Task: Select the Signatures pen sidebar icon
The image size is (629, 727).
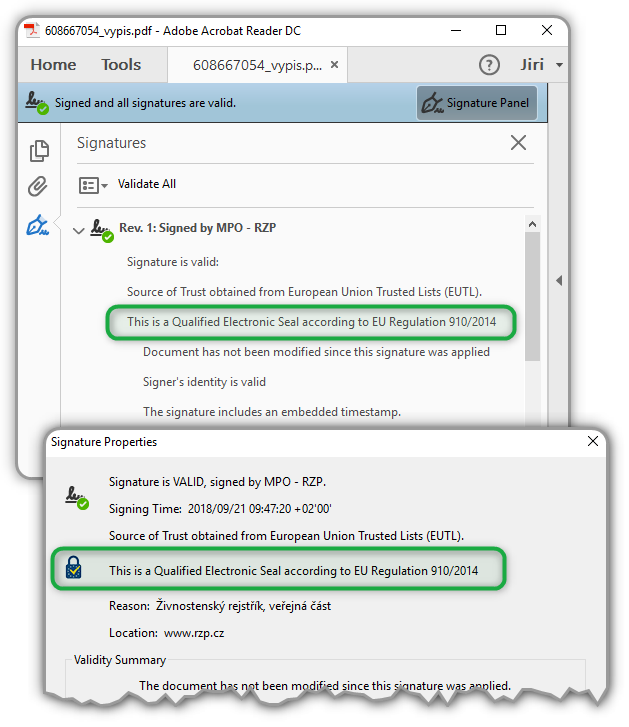Action: [x=37, y=225]
